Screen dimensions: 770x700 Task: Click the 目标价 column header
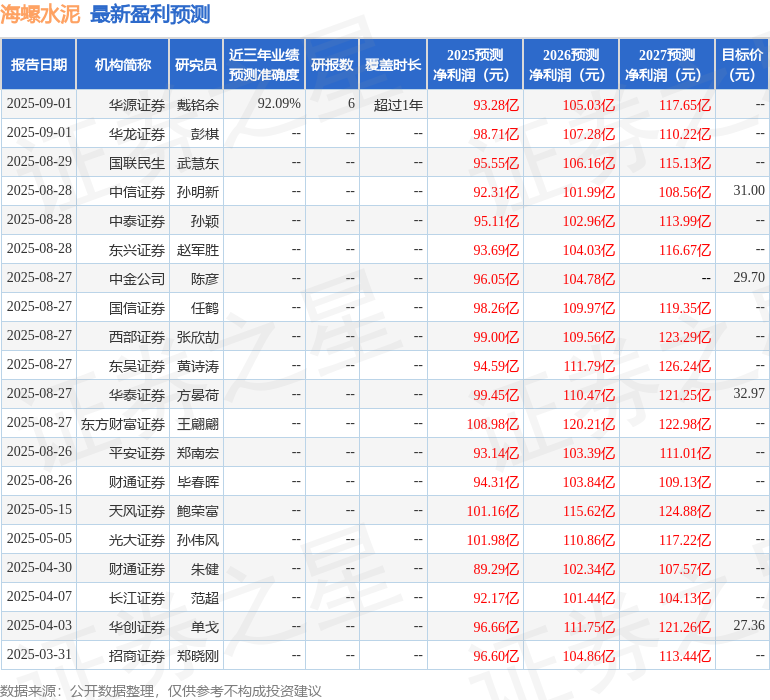click(742, 65)
